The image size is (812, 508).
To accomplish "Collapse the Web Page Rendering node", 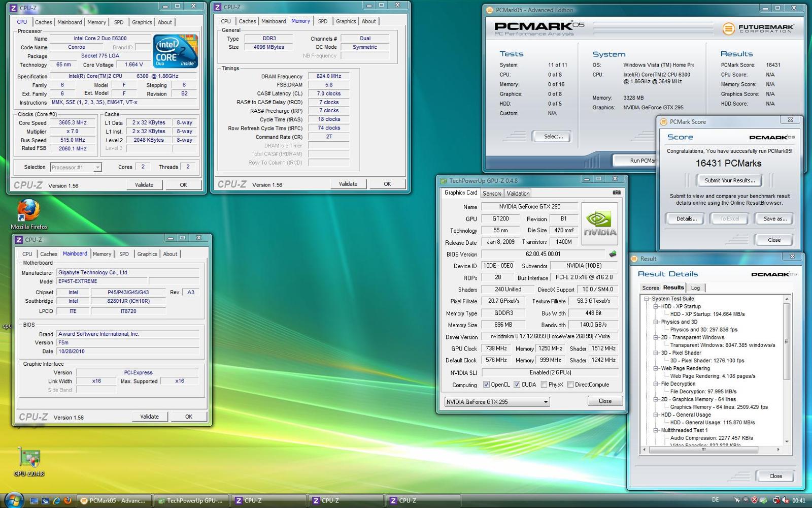I will pos(656,368).
